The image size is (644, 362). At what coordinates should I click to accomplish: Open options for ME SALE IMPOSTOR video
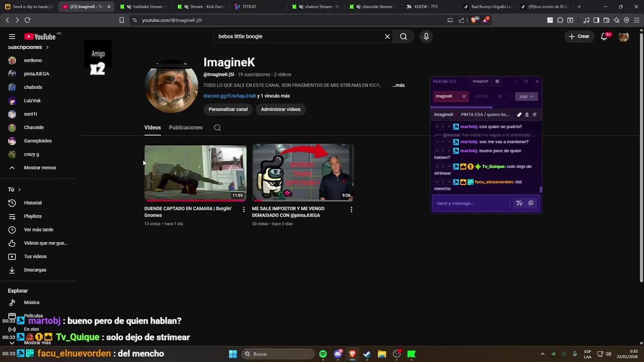[351, 209]
